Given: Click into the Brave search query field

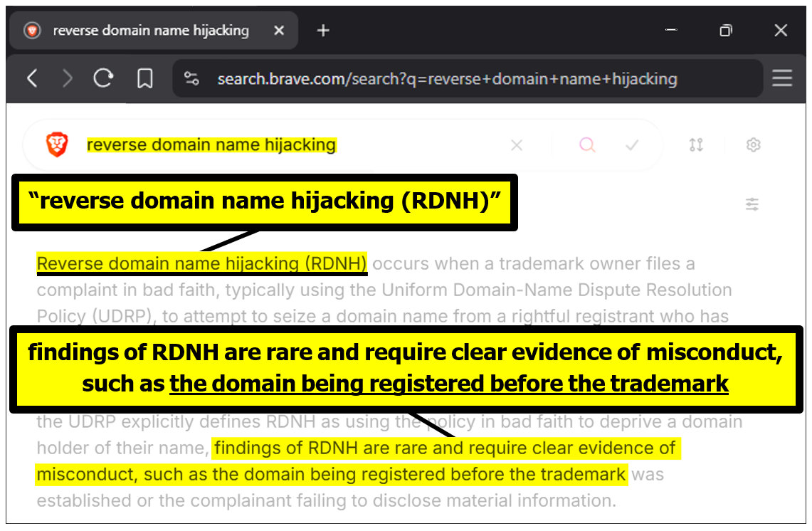Looking at the screenshot, I should tap(285, 145).
